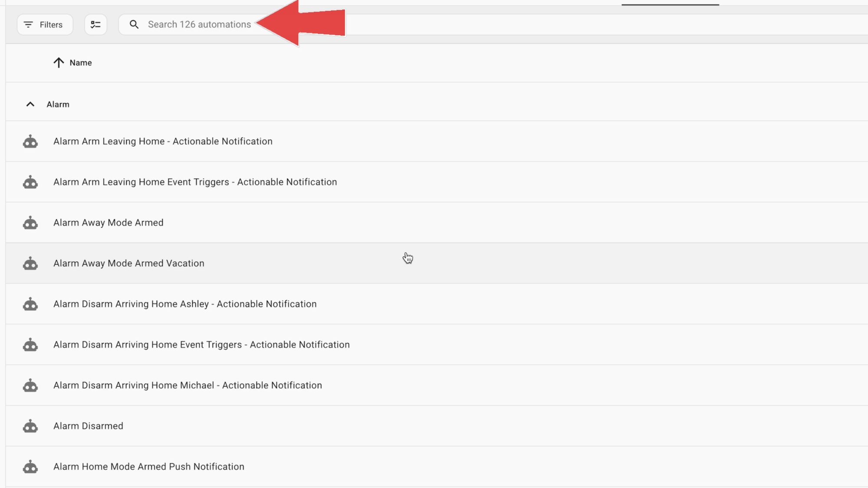Click robot icon for Alarm Home Mode Armed Push Notification
Image resolution: width=868 pixels, height=488 pixels.
point(30,467)
